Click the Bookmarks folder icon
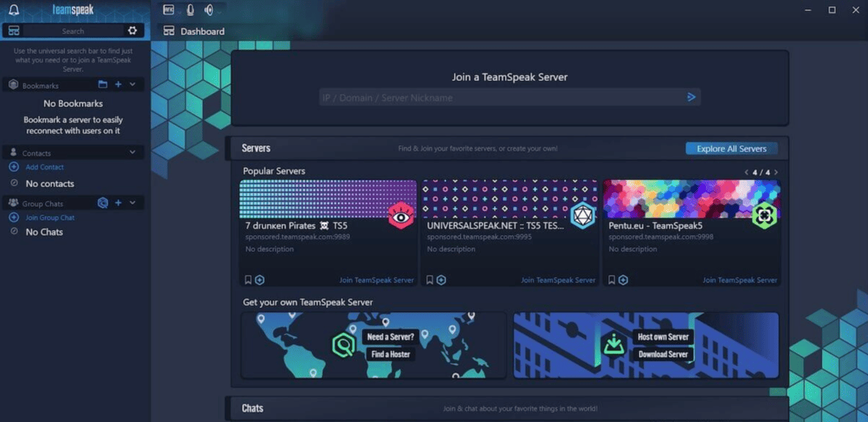 click(103, 85)
